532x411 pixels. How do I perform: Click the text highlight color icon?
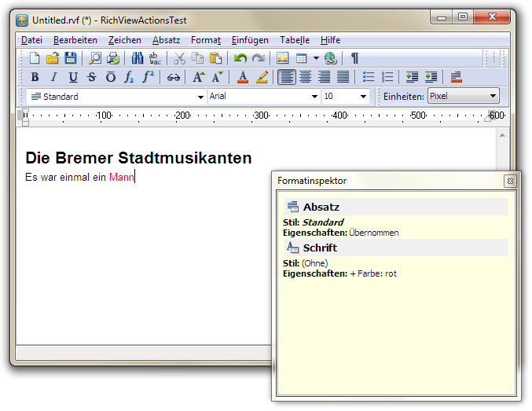coord(262,77)
